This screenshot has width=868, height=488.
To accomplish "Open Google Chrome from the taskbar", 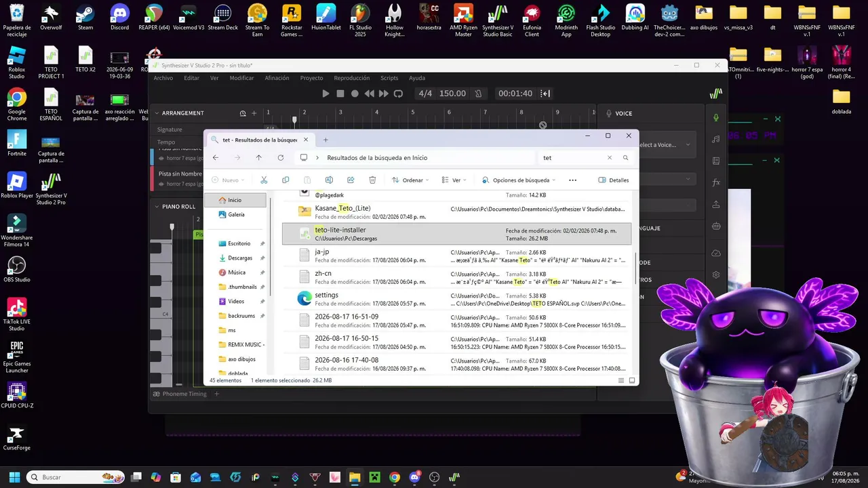I will [x=395, y=477].
